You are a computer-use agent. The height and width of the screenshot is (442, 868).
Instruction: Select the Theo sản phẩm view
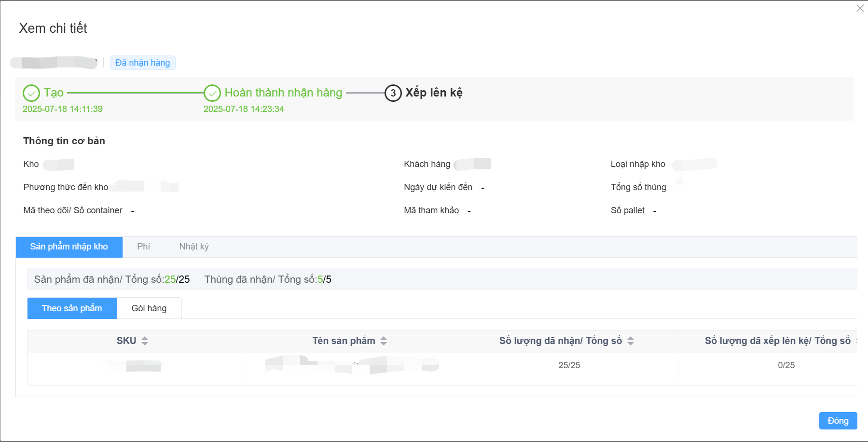(72, 308)
